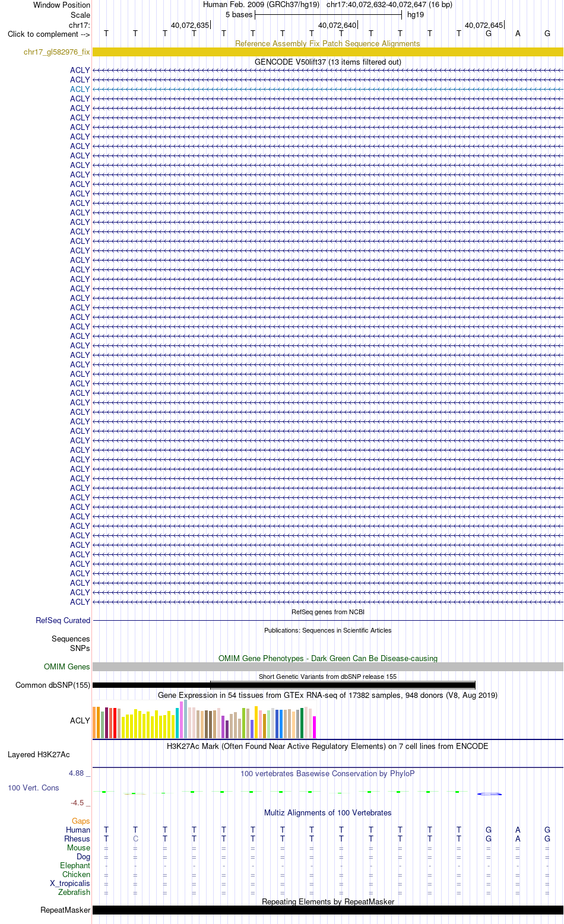The image size is (564, 924).
Task: Click the -4.5 PhyloP lower scale value
Action: (77, 802)
